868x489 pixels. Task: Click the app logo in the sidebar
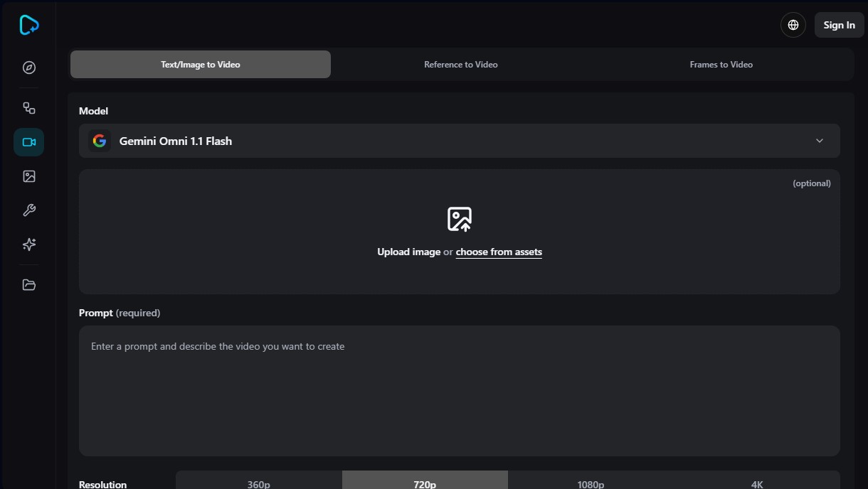point(28,25)
